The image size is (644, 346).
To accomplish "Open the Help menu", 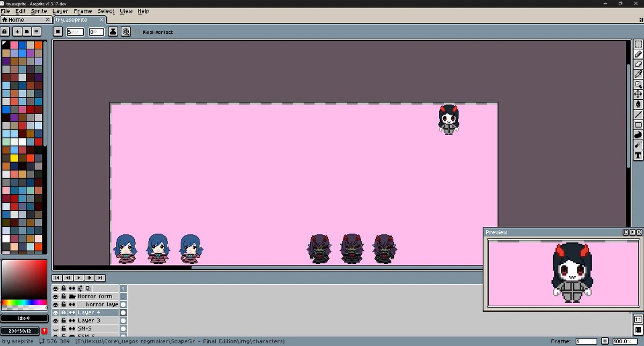I will (x=143, y=11).
